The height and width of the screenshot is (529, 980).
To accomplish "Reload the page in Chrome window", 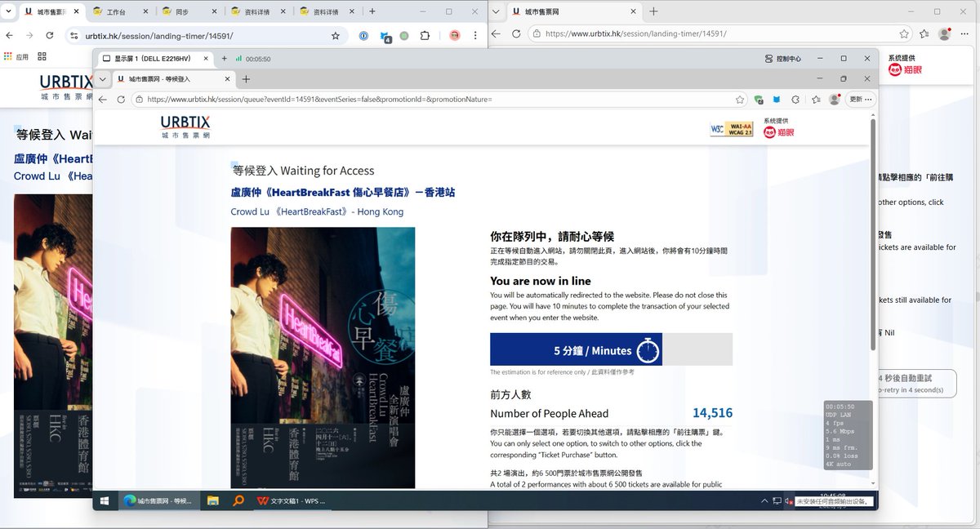I will [x=50, y=36].
